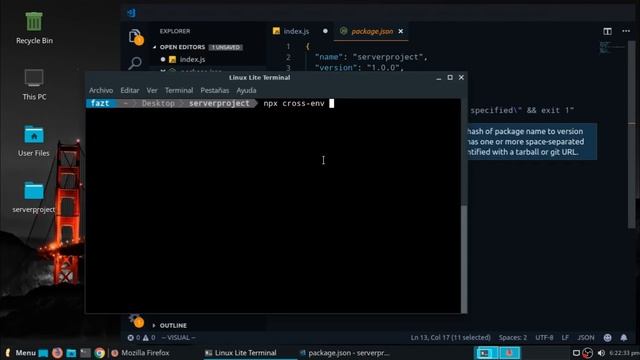Viewport: 640px width, 360px height.
Task: Open the Archivo menu in the terminal
Action: click(x=101, y=90)
